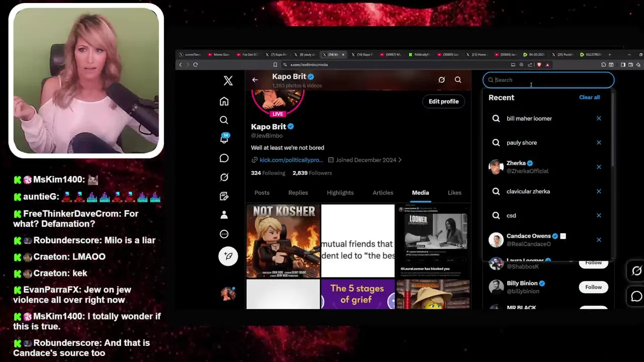The image size is (644, 362).
Task: Open the 324 Following list
Action: click(268, 173)
